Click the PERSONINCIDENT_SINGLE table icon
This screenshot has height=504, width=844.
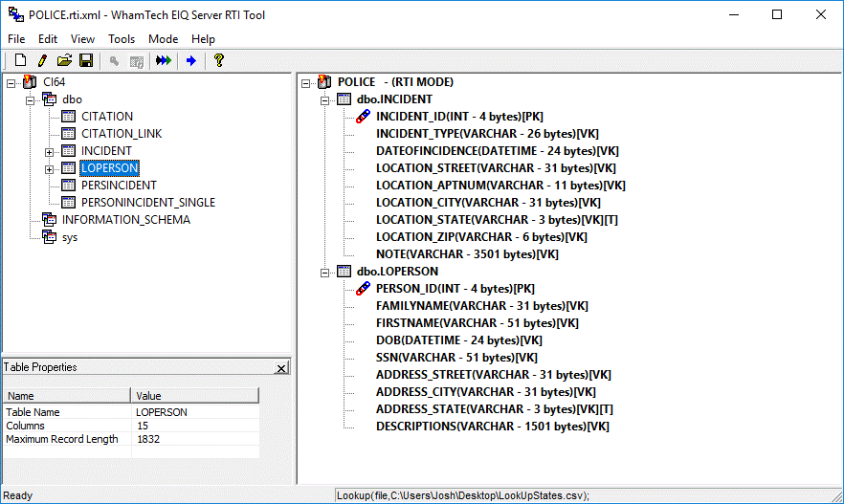(68, 202)
